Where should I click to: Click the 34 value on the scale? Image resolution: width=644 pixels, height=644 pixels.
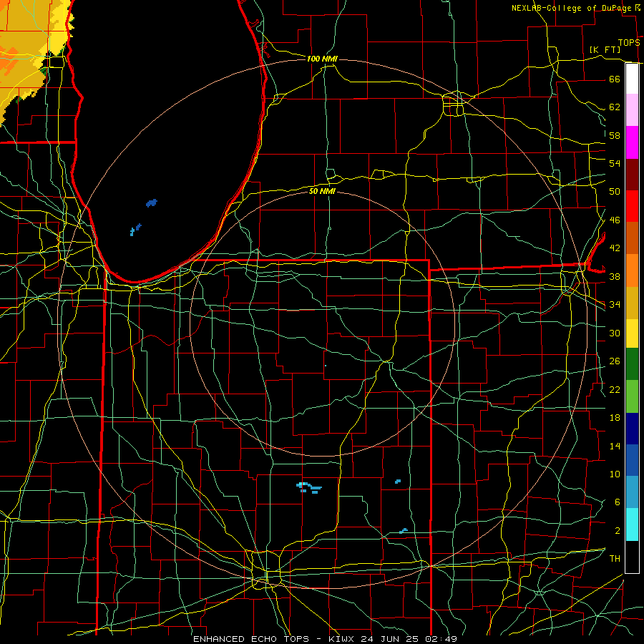tap(615, 305)
